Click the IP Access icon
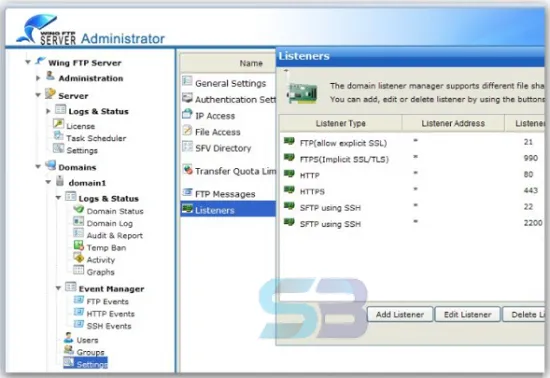The height and width of the screenshot is (378, 550). point(187,113)
